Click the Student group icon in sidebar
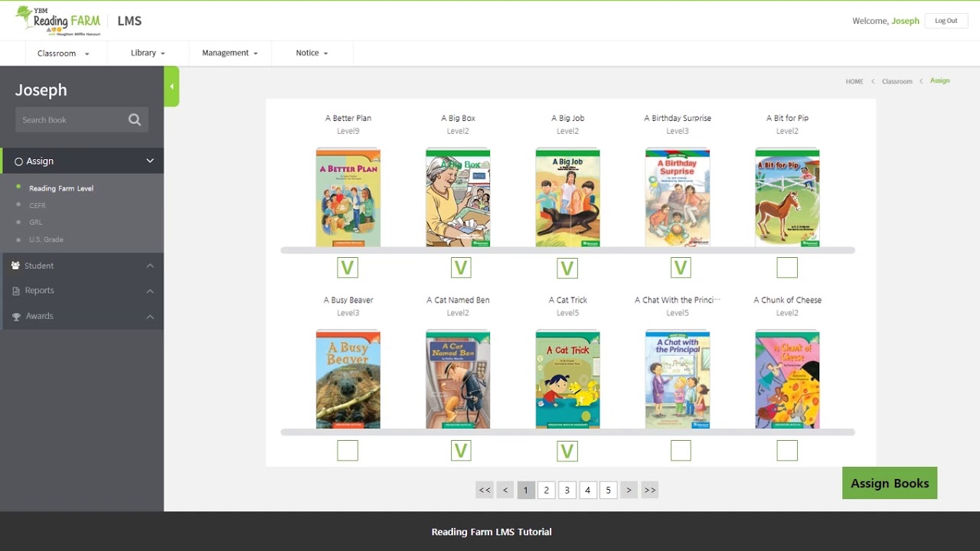 click(16, 266)
